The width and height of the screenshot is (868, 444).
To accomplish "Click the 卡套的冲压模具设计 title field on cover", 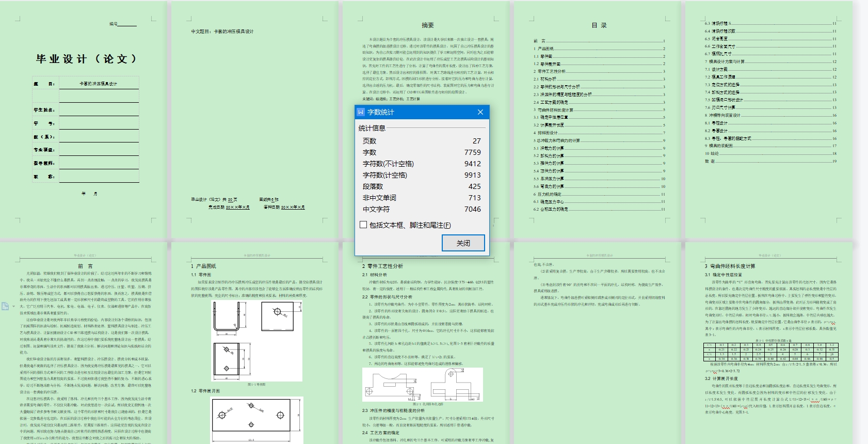I will [x=99, y=83].
